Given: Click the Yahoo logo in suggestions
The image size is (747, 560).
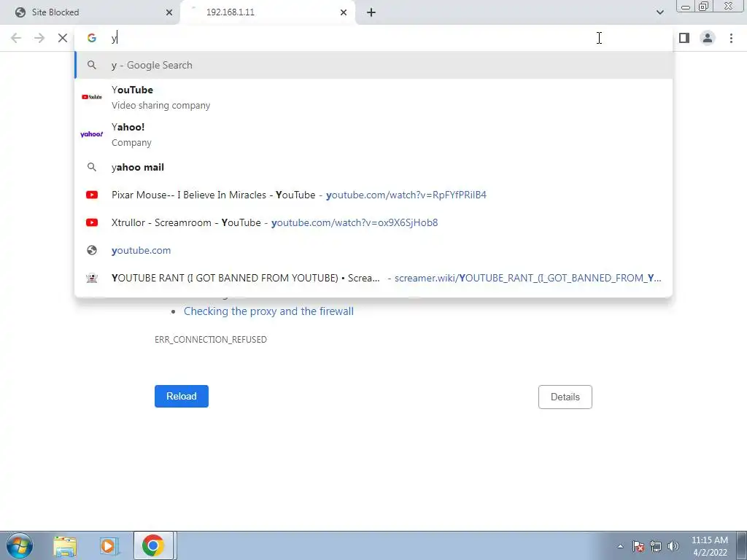Looking at the screenshot, I should 91,134.
